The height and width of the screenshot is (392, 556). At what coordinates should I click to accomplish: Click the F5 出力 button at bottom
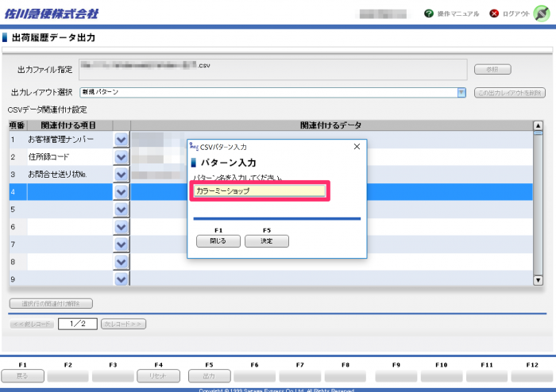pos(209,375)
